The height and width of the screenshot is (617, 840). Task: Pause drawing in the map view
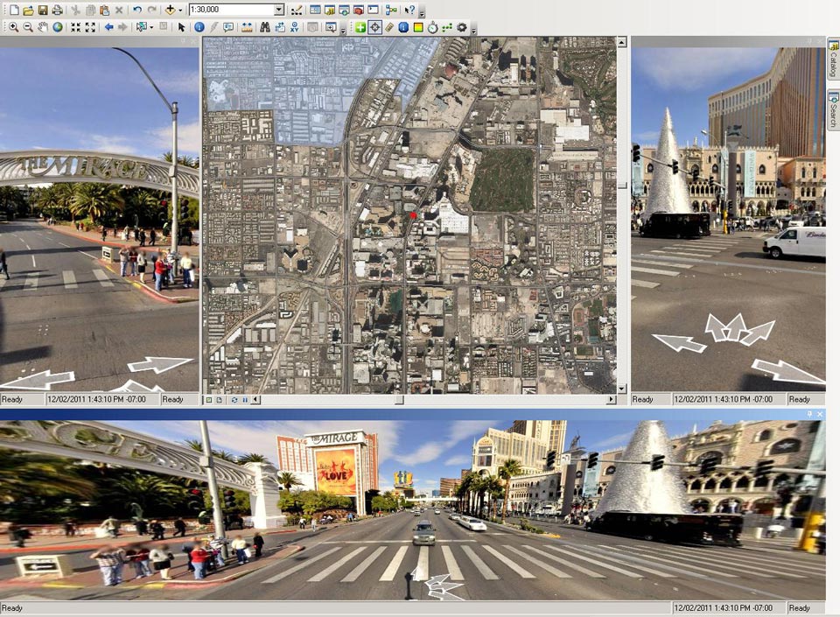[x=245, y=400]
